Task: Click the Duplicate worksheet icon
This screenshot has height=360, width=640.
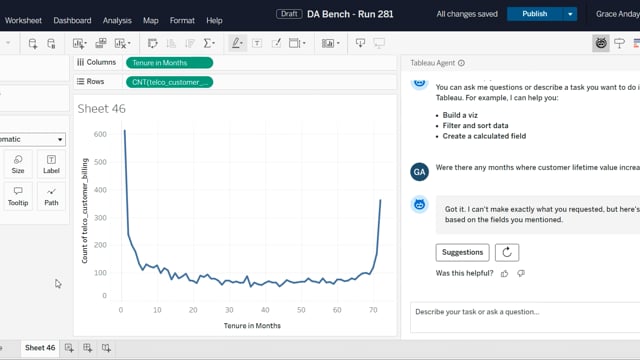Action: click(x=100, y=43)
